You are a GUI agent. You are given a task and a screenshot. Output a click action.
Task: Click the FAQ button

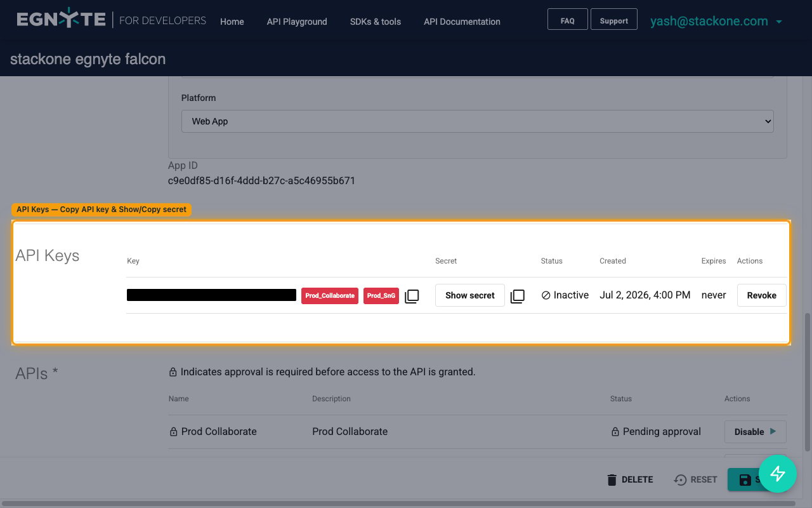568,20
